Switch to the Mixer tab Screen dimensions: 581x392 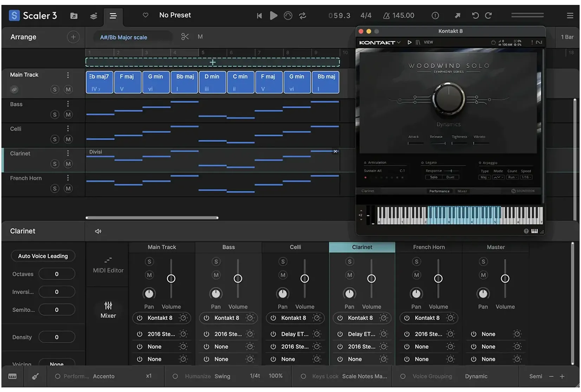[108, 310]
